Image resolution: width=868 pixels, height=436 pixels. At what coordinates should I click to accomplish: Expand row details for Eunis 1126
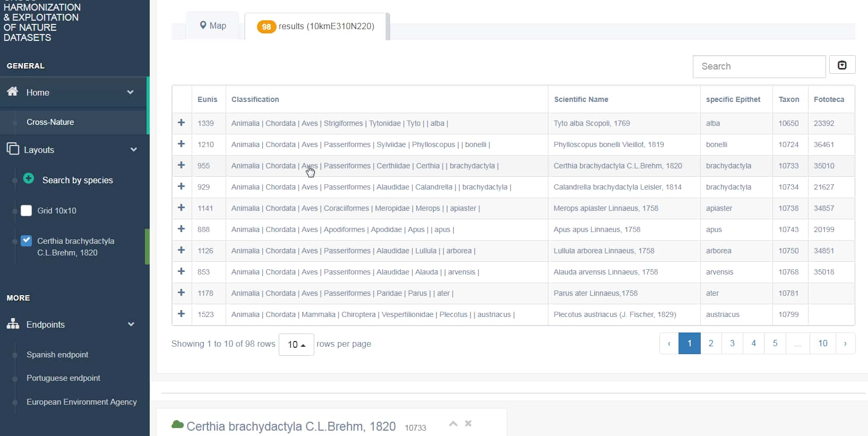point(182,250)
